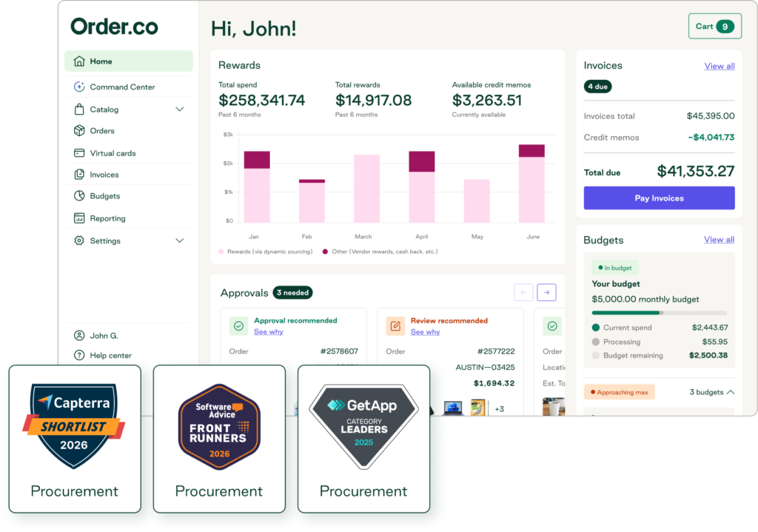The image size is (758, 532).
Task: Click the total rewards $14,917.08 value
Action: (x=373, y=100)
